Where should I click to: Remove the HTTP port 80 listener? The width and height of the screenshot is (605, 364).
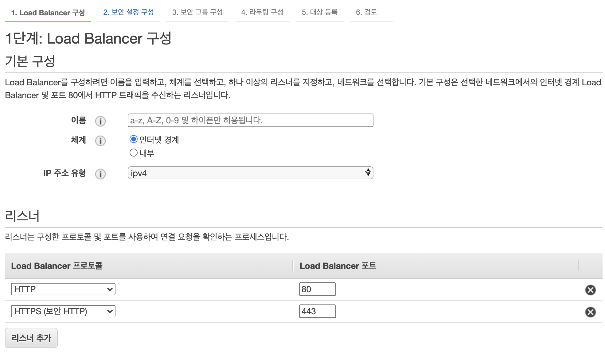pyautogui.click(x=590, y=290)
